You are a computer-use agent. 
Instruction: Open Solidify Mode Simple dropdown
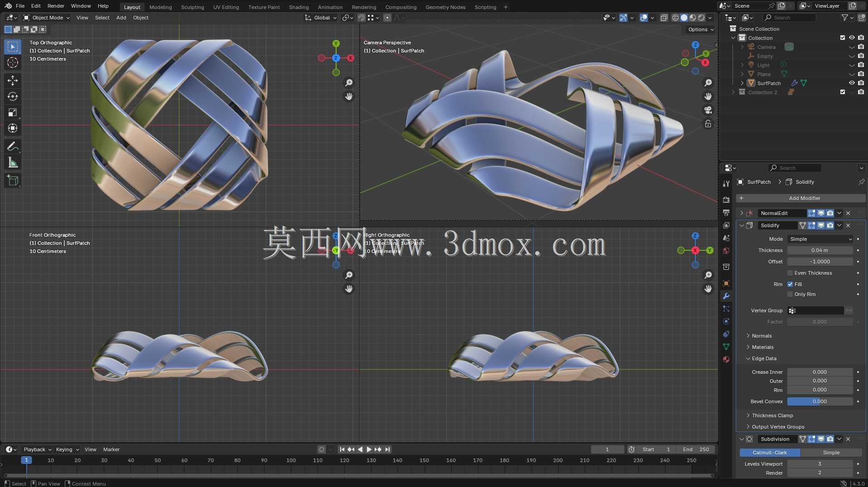pyautogui.click(x=820, y=239)
